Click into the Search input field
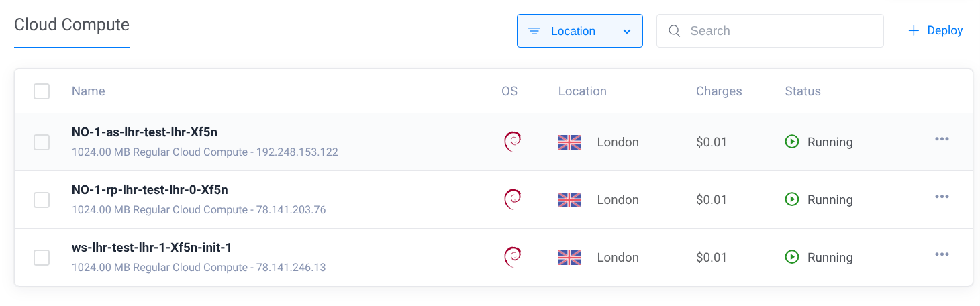The height and width of the screenshot is (306, 980). point(779,31)
